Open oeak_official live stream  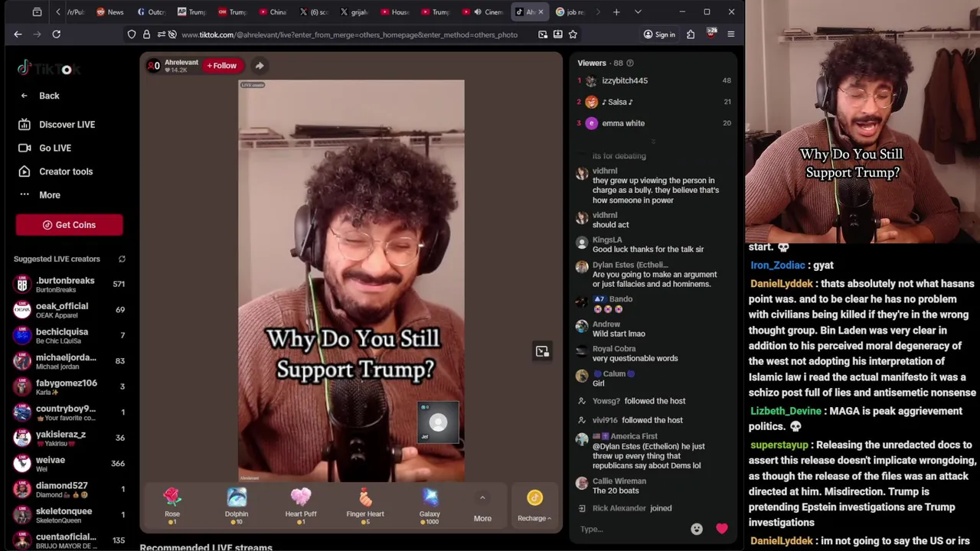(x=69, y=310)
